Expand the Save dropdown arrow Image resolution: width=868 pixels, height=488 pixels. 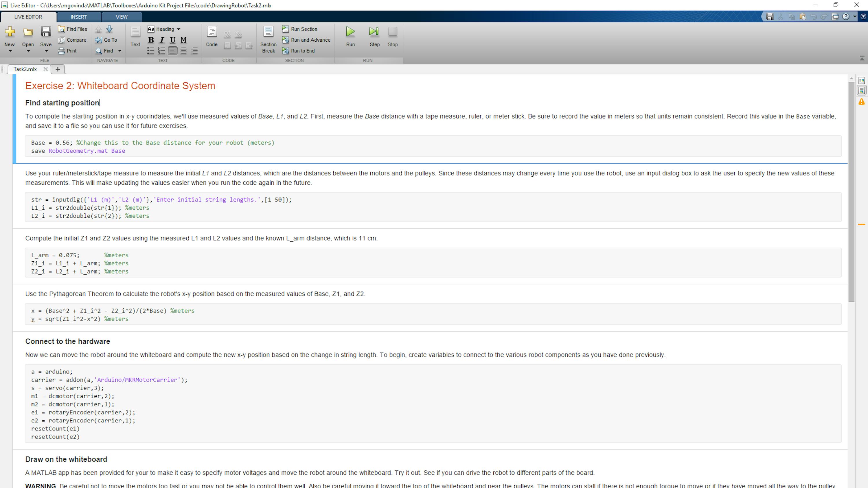pos(46,51)
